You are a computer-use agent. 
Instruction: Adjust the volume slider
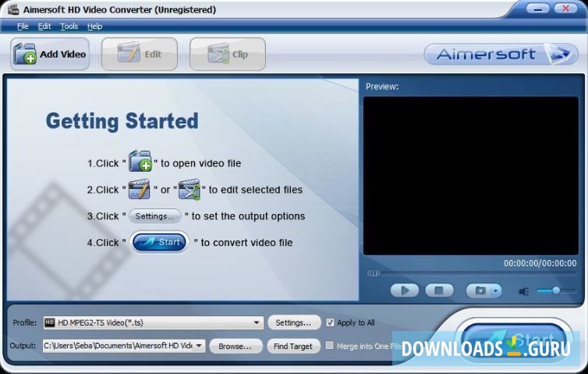click(556, 290)
